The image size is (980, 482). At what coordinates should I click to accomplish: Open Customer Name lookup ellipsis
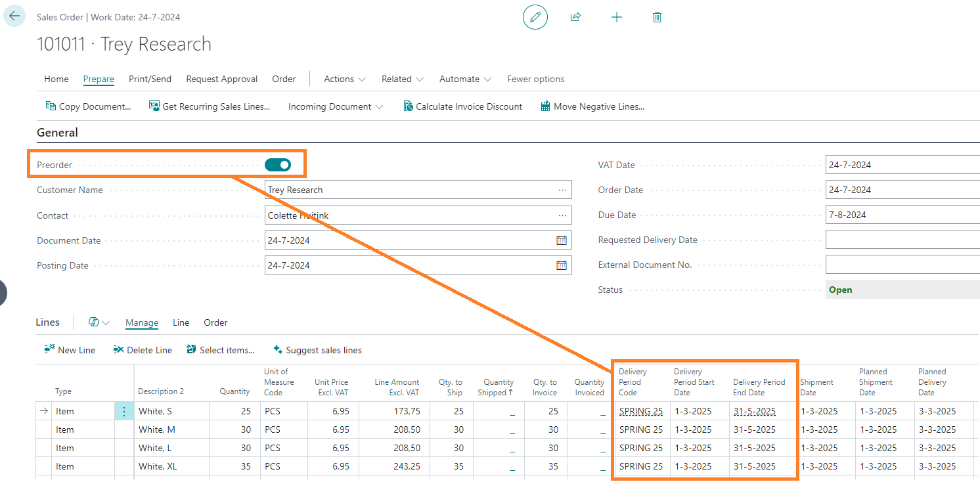562,190
